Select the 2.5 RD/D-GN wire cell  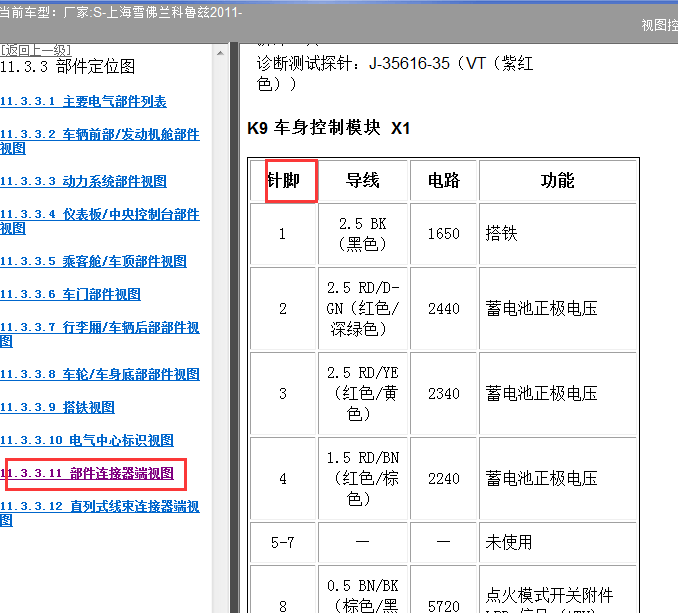[363, 309]
